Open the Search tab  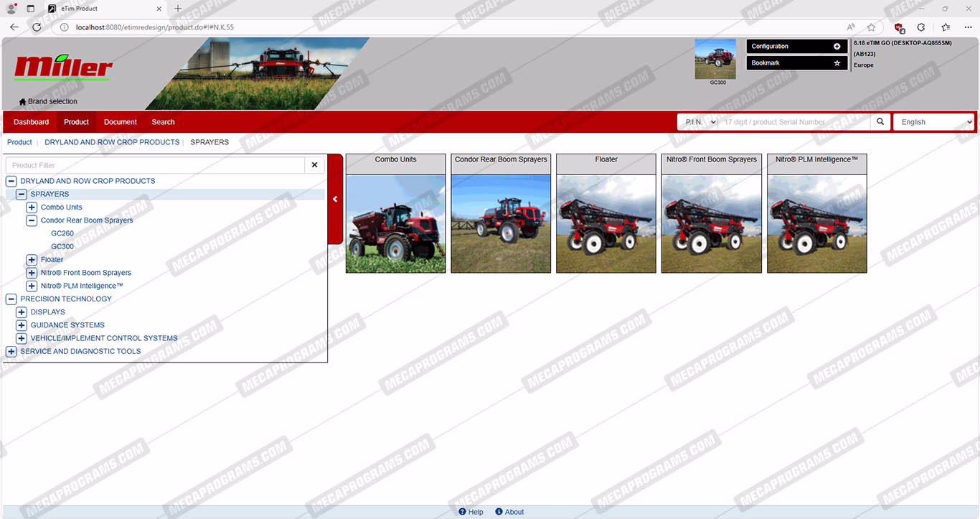click(x=163, y=122)
